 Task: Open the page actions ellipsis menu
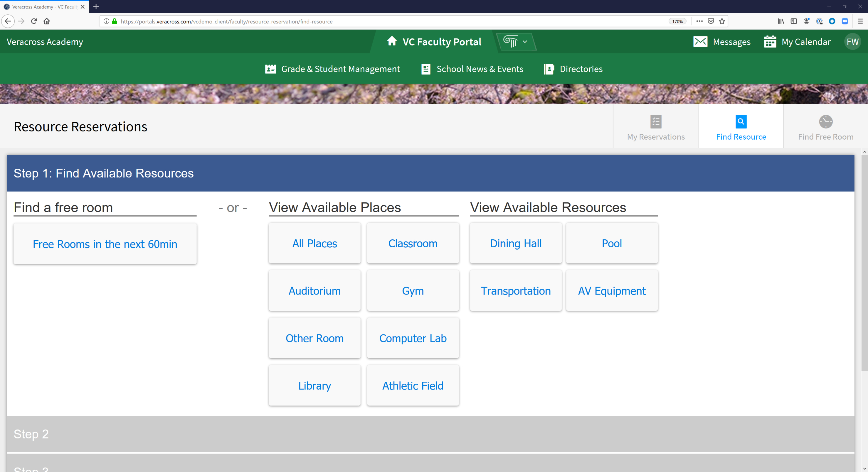coord(699,21)
